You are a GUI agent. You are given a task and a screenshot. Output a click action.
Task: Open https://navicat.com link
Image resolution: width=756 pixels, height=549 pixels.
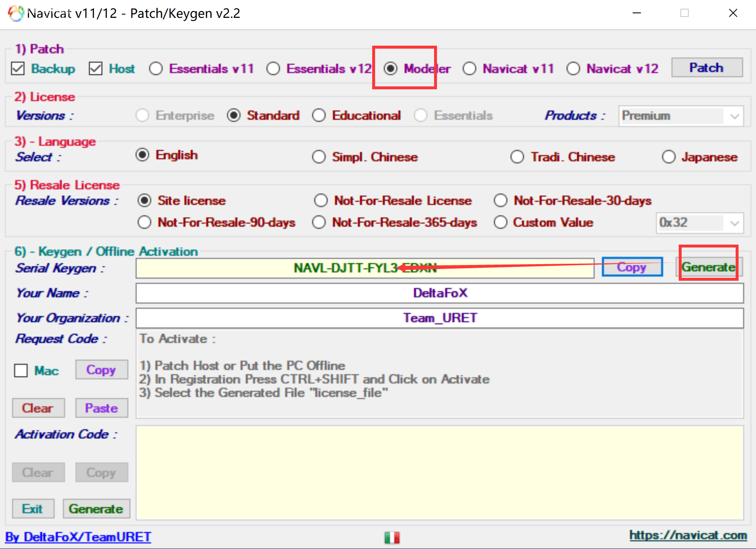click(688, 535)
